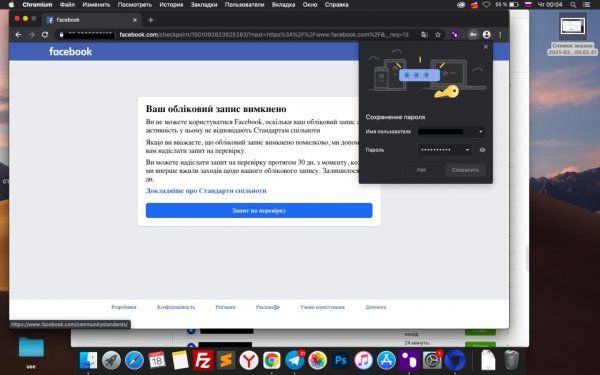Click the password key icon in toolbar
The height and width of the screenshot is (375, 600).
473,35
